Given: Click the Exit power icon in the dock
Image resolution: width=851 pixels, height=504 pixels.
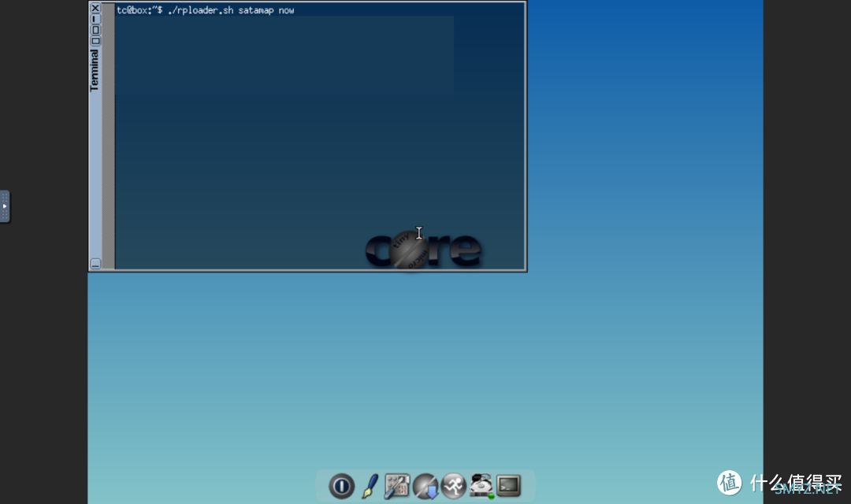Looking at the screenshot, I should click(x=341, y=486).
